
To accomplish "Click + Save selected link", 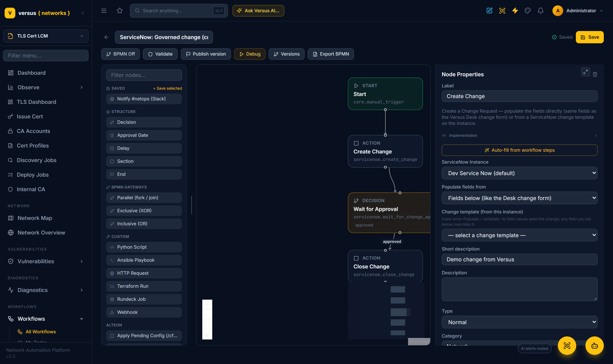I will (167, 88).
